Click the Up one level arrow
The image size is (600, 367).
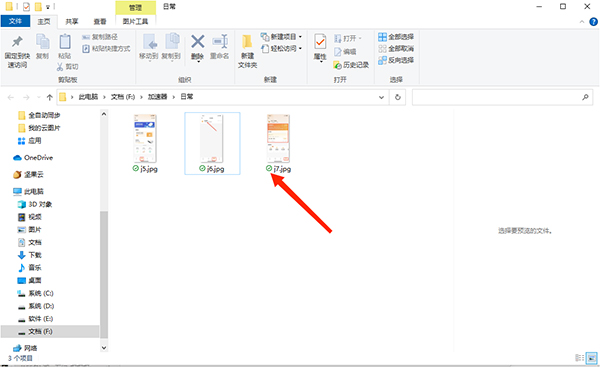click(49, 97)
